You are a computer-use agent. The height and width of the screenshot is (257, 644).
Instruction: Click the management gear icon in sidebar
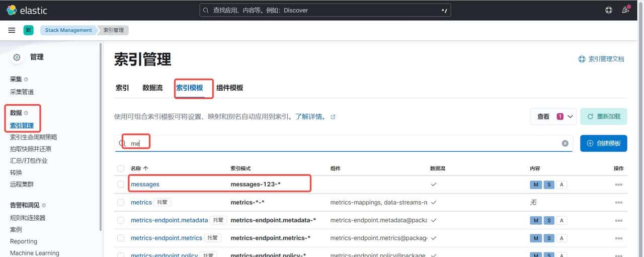coord(17,57)
